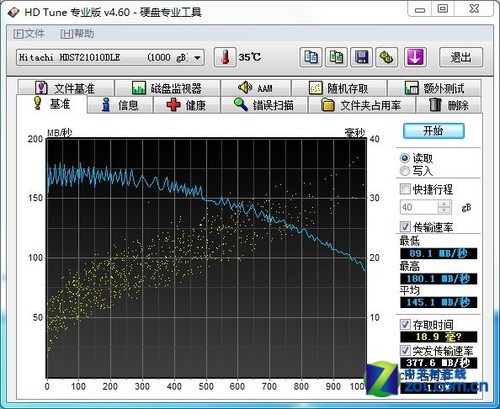Viewport: 500px width, 409px height.
Task: Open the 健康 tab with red cross
Action: [x=187, y=105]
